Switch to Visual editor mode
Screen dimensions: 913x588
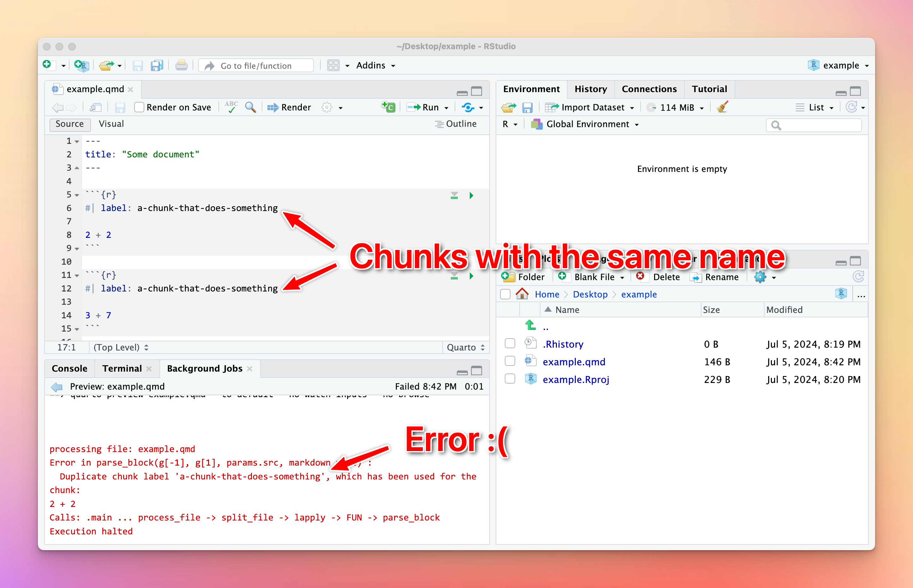tap(111, 124)
